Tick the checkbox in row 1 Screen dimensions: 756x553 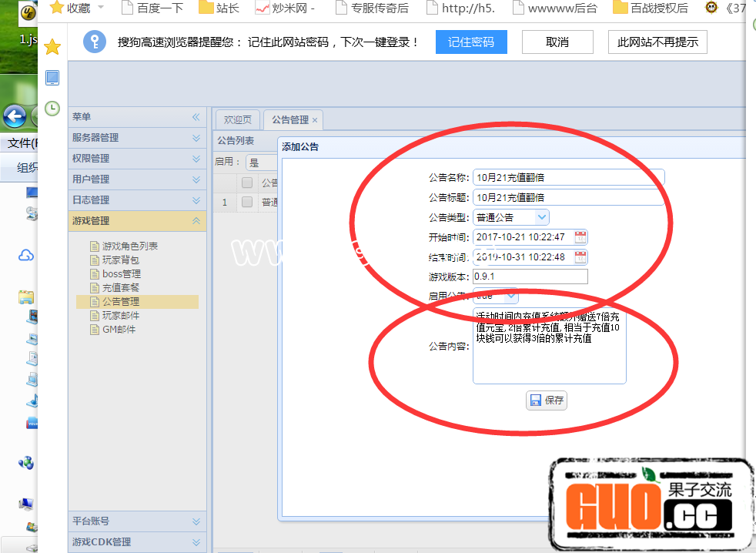[x=247, y=202]
